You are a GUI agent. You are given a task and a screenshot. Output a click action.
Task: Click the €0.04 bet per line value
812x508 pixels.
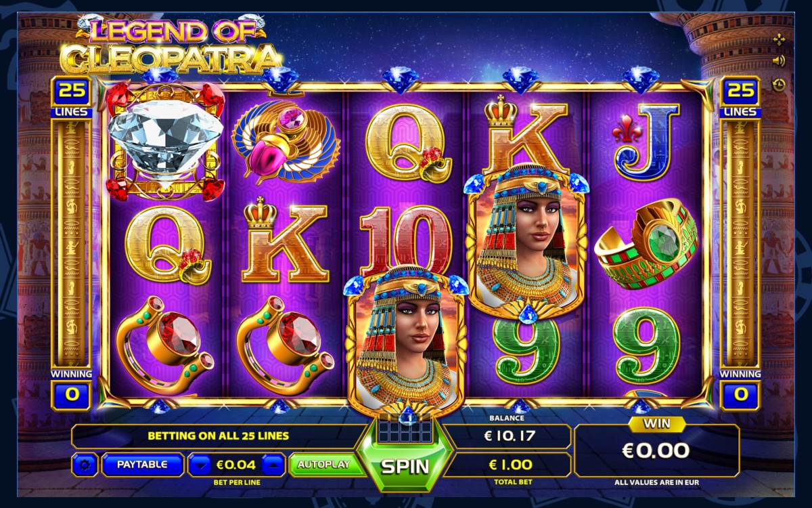[x=236, y=465]
